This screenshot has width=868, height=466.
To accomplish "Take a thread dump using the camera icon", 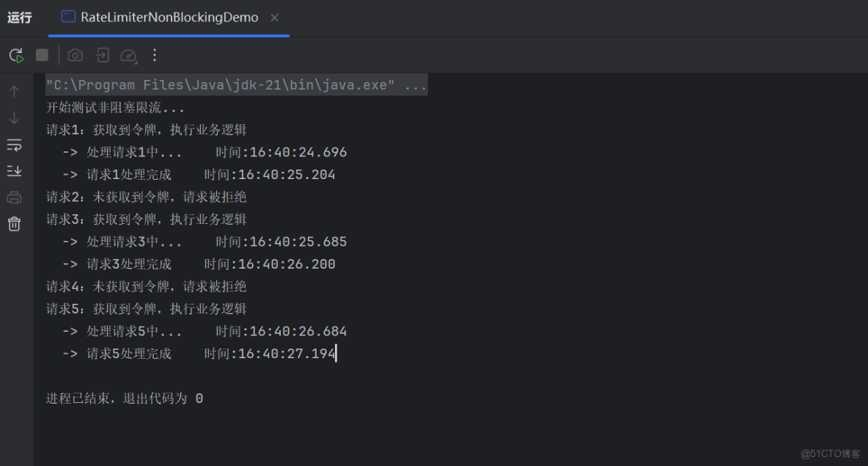I will 75,55.
